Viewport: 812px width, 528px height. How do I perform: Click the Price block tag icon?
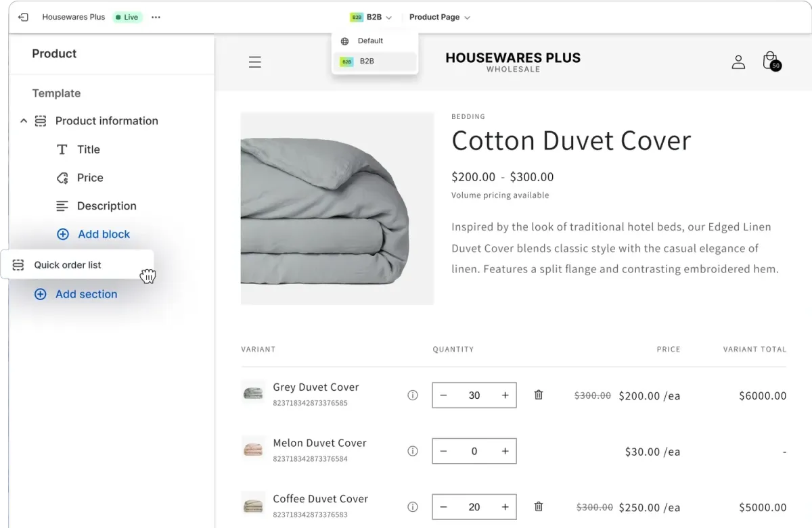(x=62, y=178)
